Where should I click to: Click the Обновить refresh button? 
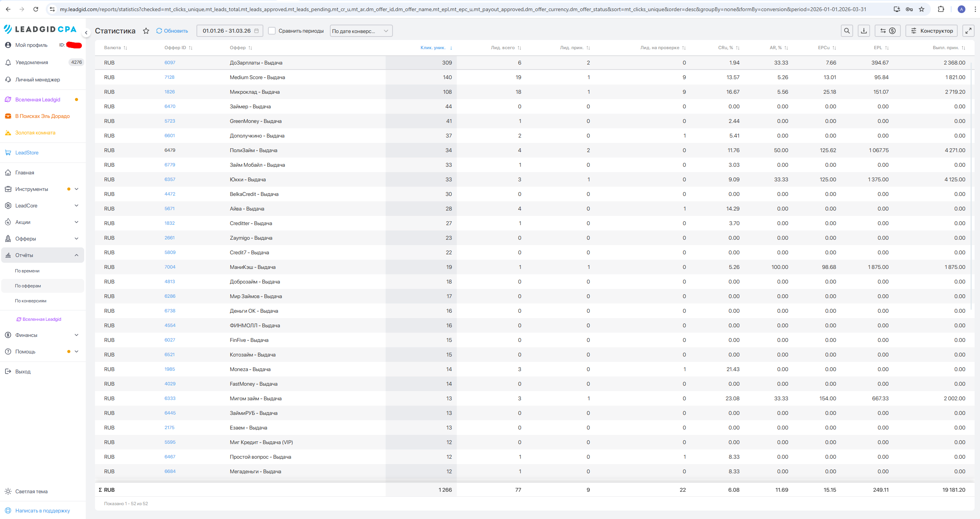172,31
